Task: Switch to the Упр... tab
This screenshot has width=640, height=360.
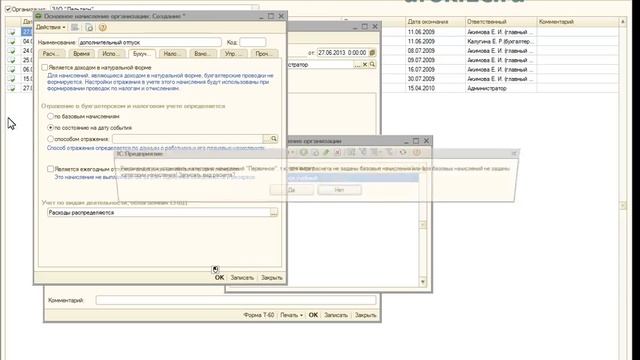Action: [x=233, y=53]
